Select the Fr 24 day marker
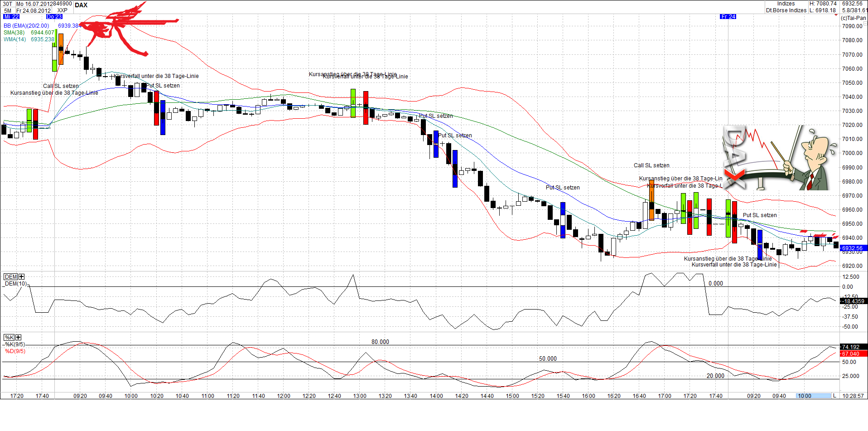868x431 pixels. coord(728,17)
